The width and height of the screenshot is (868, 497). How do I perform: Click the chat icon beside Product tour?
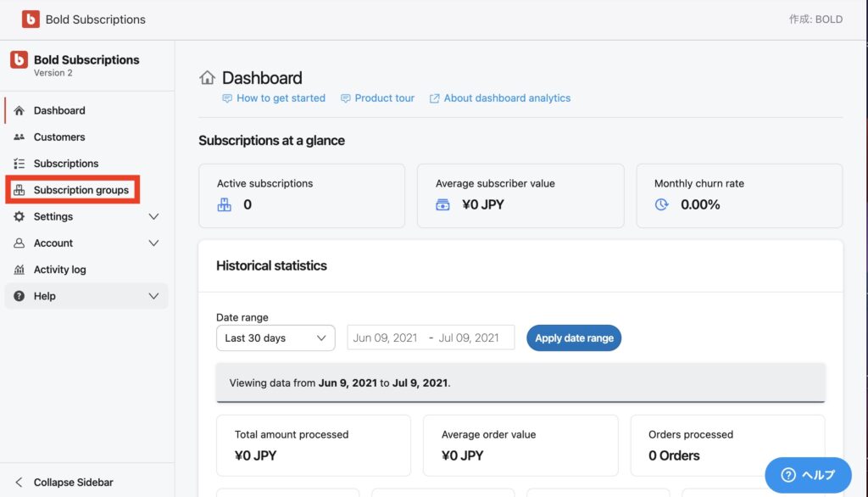pyautogui.click(x=346, y=98)
